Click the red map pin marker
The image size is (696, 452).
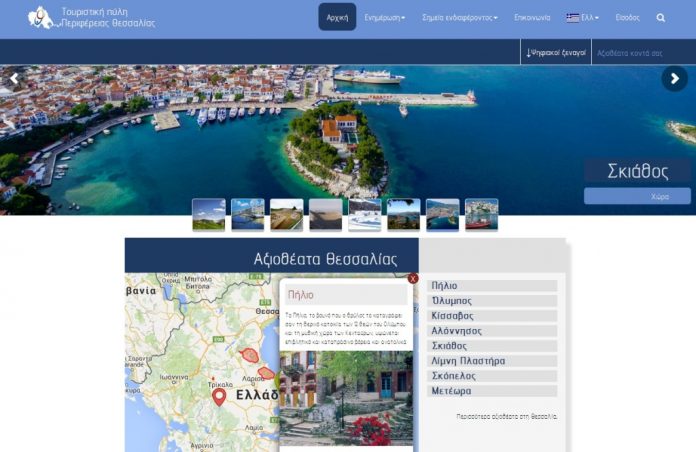219,397
